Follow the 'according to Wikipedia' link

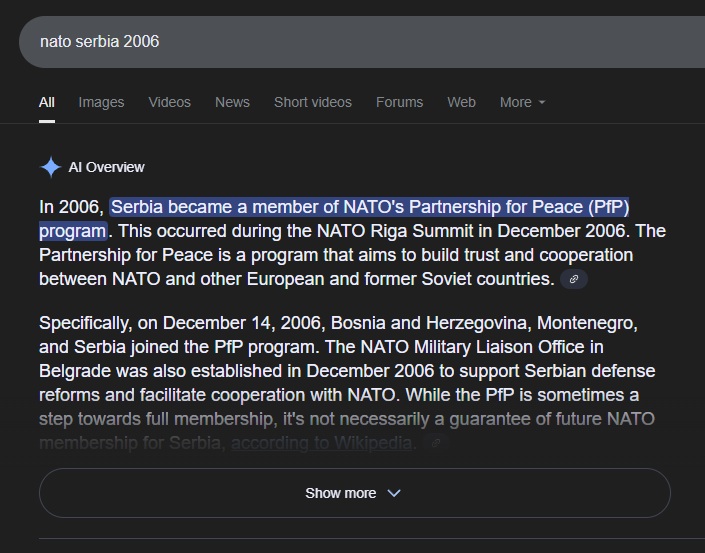point(323,443)
